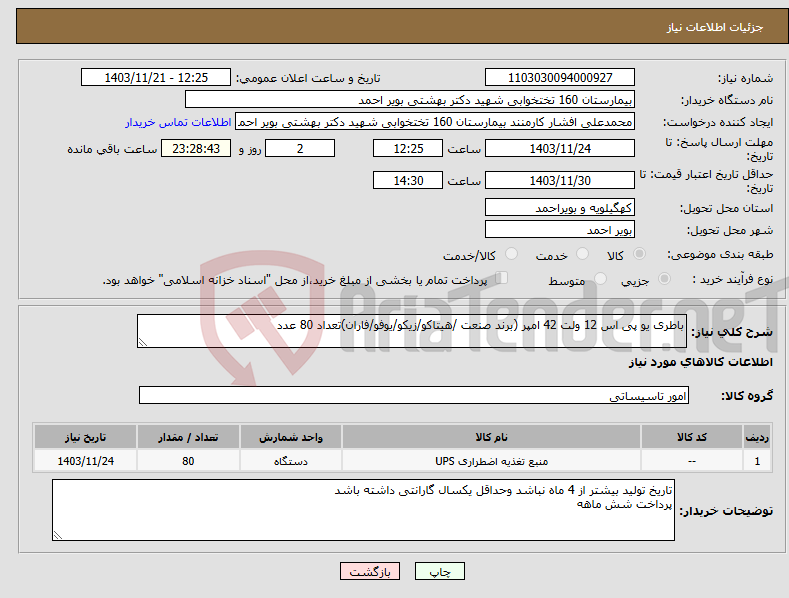Viewport: 789px width, 598px height.
Task: Click the استان محل تحویل label
Action: [726, 208]
